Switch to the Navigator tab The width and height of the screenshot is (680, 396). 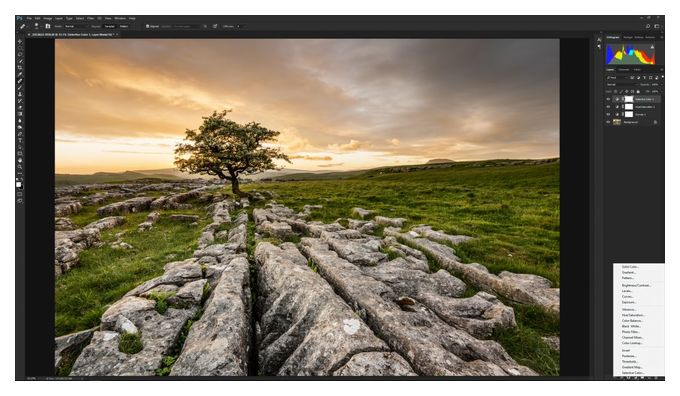[628, 37]
